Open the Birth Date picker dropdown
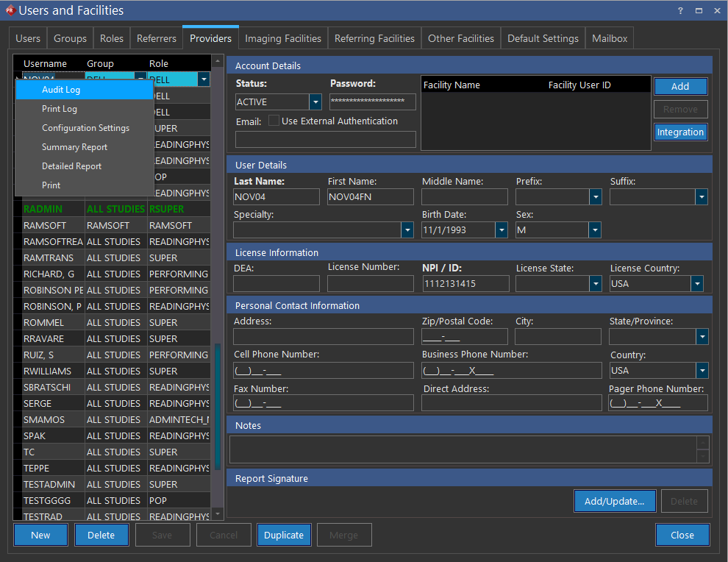Image resolution: width=728 pixels, height=562 pixels. pos(502,230)
